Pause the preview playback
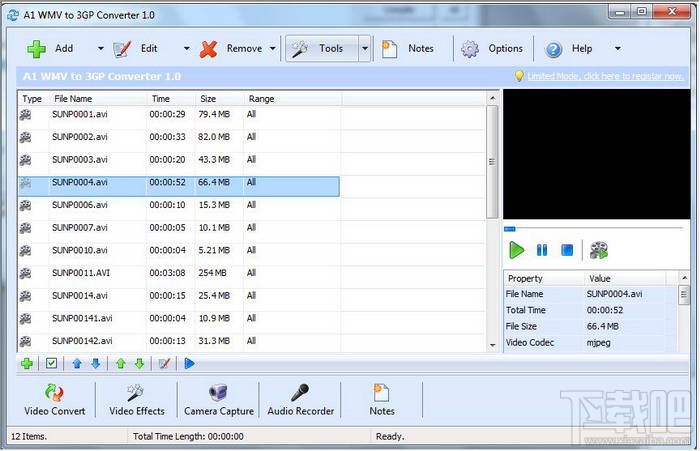The width and height of the screenshot is (700, 451). pos(542,250)
